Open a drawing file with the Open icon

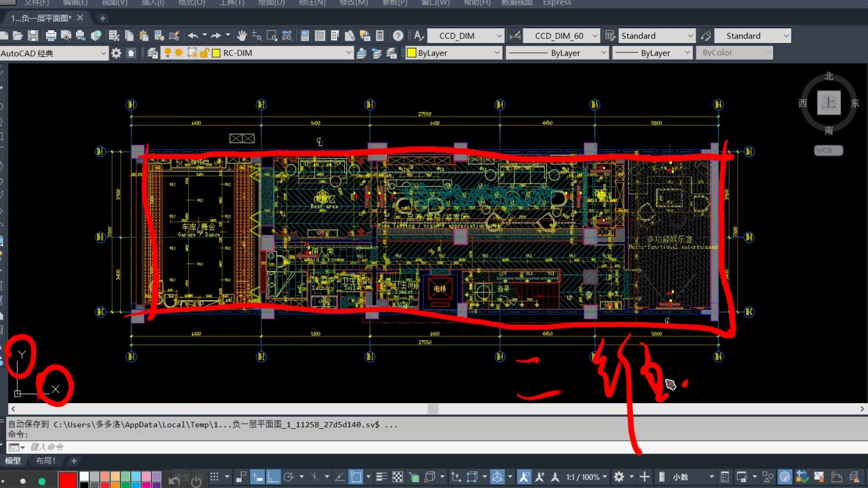point(18,35)
